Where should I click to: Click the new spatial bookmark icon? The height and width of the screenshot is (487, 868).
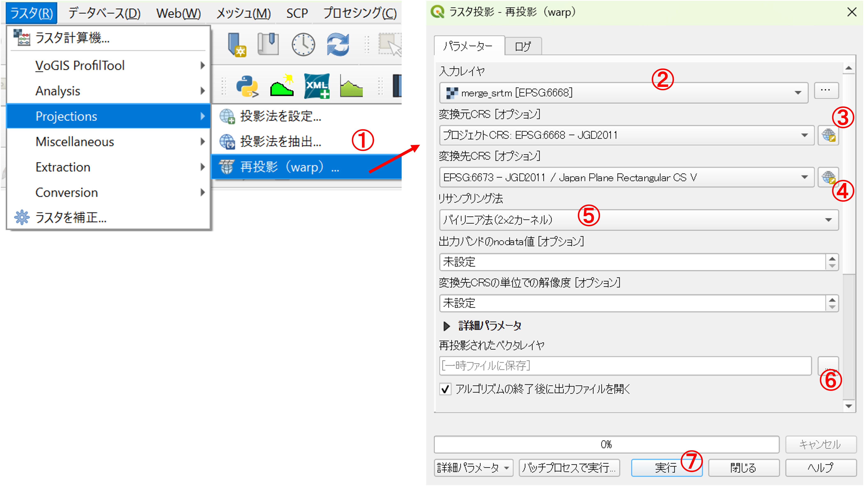coord(237,45)
